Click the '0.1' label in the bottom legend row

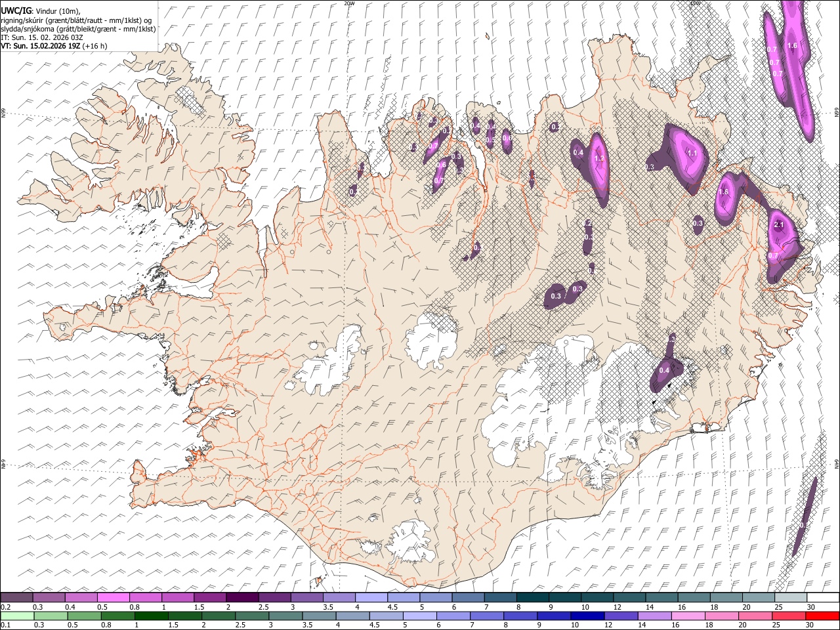(5, 625)
